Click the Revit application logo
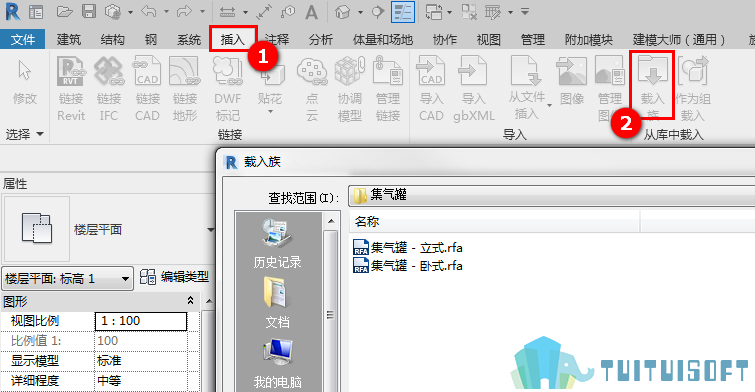 13,11
